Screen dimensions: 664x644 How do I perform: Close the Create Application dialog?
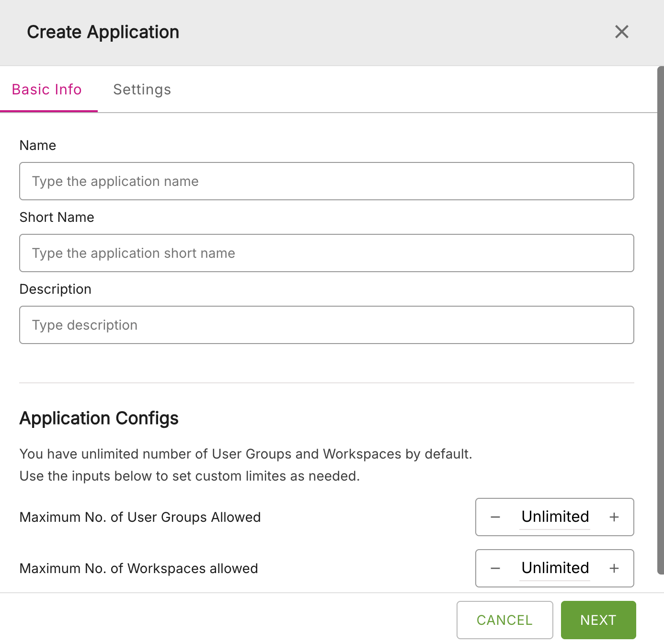coord(621,32)
